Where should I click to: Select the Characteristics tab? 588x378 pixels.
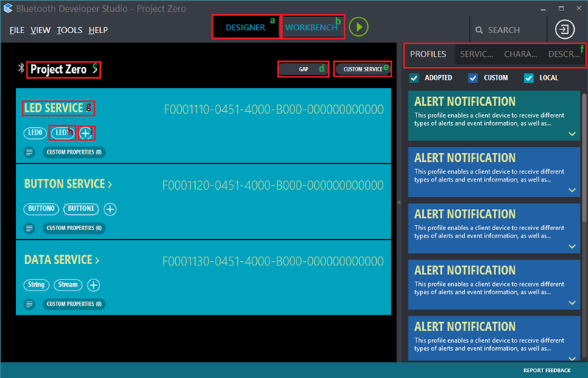coord(520,54)
